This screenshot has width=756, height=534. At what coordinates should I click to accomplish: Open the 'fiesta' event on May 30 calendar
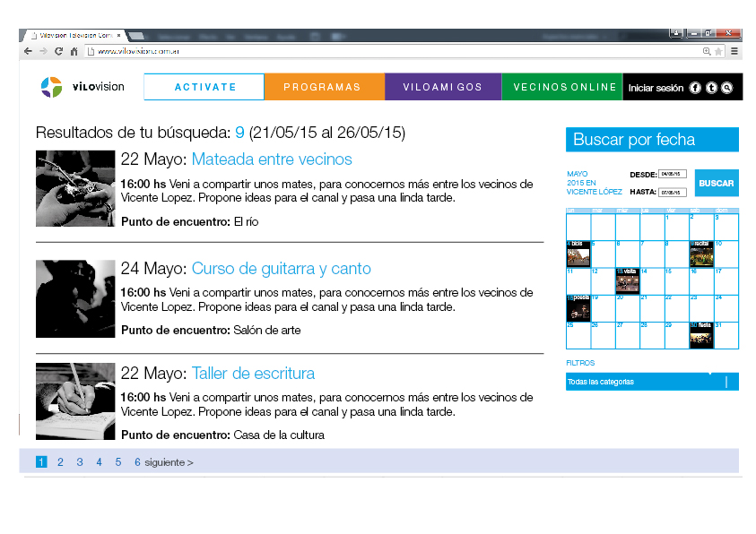point(701,335)
